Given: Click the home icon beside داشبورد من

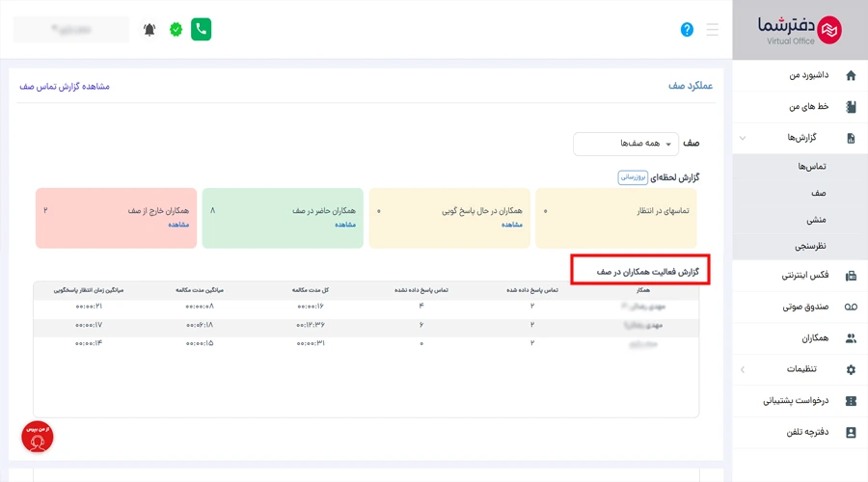Looking at the screenshot, I should coord(851,75).
